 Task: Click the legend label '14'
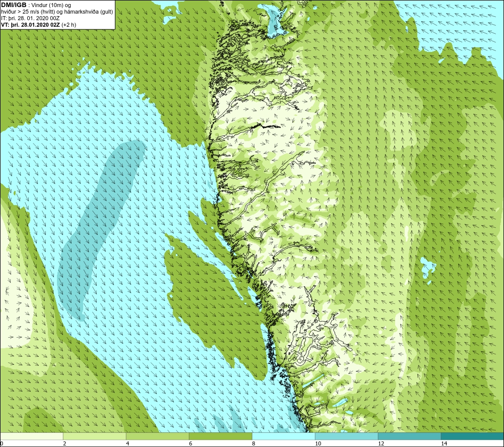tap(444, 443)
